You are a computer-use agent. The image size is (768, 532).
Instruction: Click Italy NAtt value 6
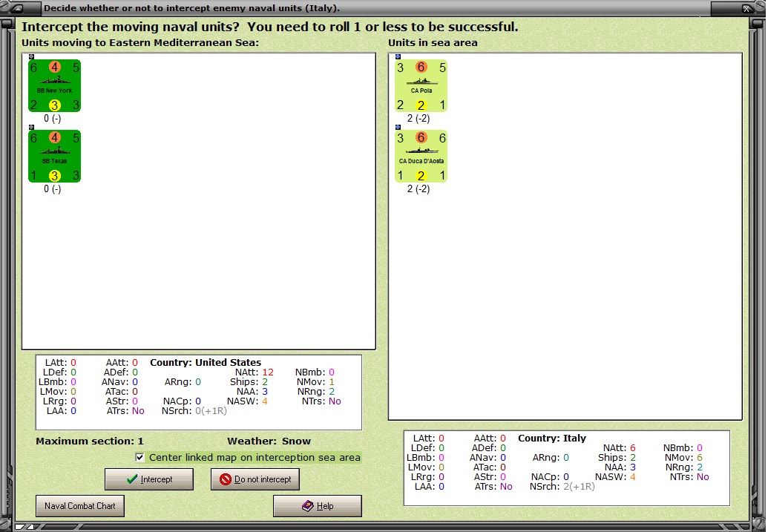point(633,447)
